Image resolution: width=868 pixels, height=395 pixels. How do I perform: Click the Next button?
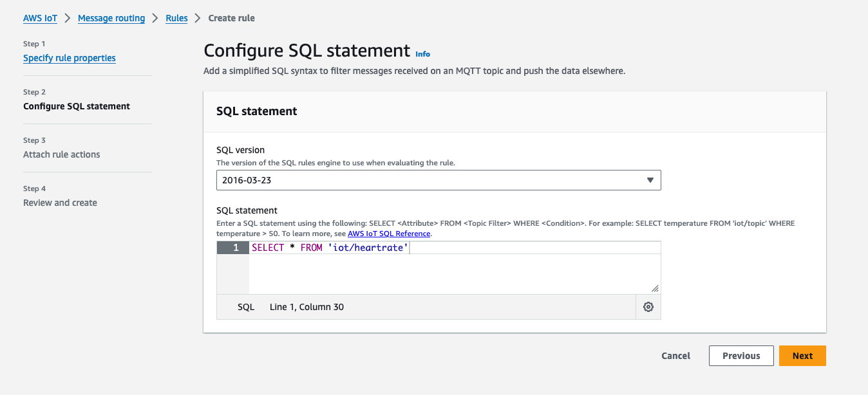point(802,356)
